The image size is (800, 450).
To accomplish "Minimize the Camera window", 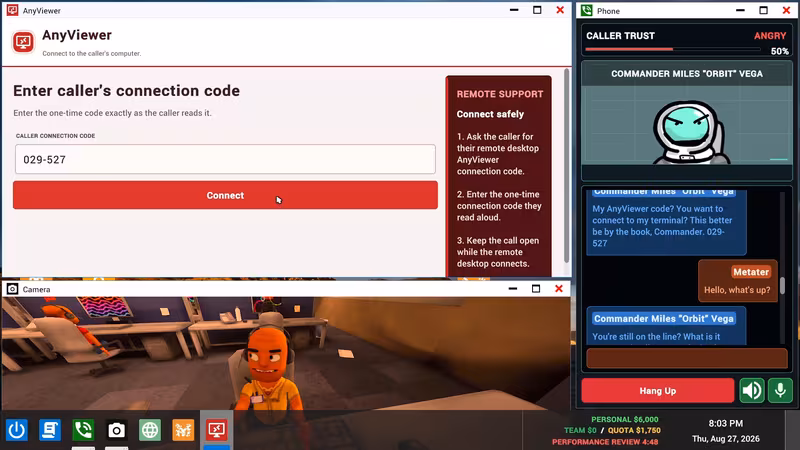I will tap(513, 289).
